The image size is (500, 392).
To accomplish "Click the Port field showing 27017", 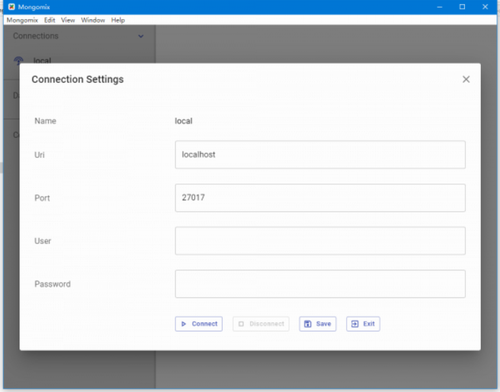I will (x=320, y=198).
